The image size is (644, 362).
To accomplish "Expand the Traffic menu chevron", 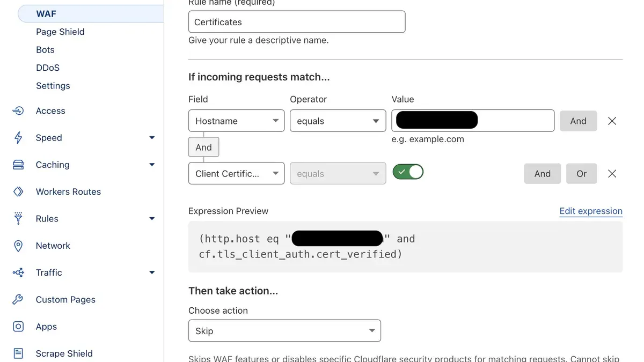I will click(152, 272).
